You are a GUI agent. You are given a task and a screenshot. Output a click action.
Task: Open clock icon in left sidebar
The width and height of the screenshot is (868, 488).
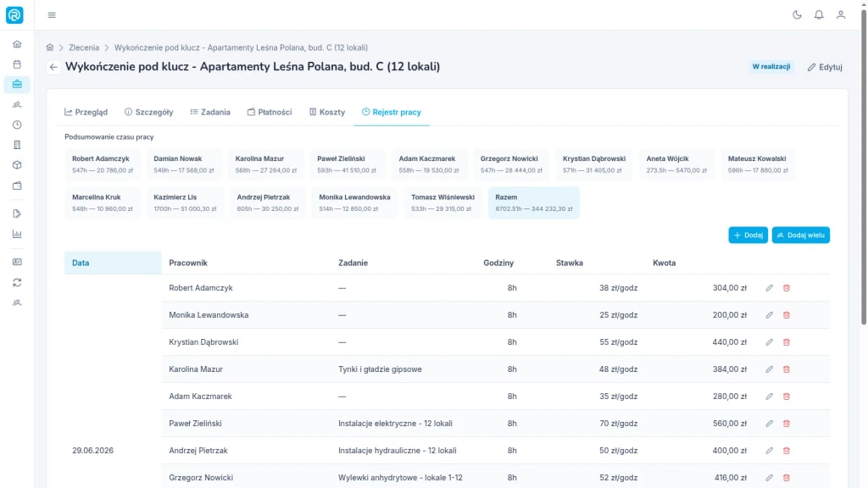[17, 125]
